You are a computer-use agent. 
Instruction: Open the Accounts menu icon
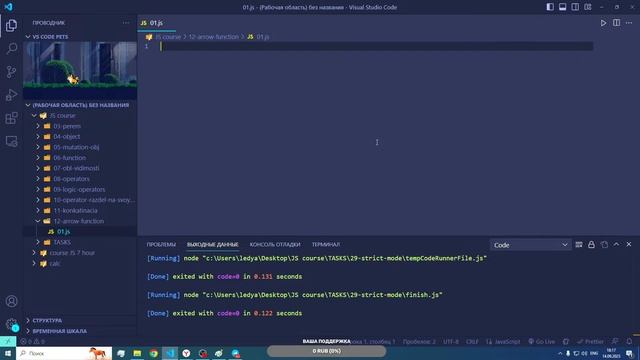click(11, 301)
